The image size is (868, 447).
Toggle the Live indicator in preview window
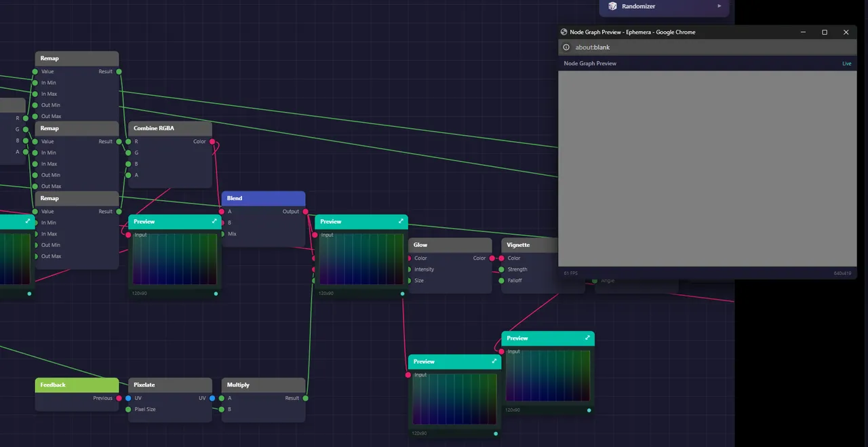(x=846, y=64)
